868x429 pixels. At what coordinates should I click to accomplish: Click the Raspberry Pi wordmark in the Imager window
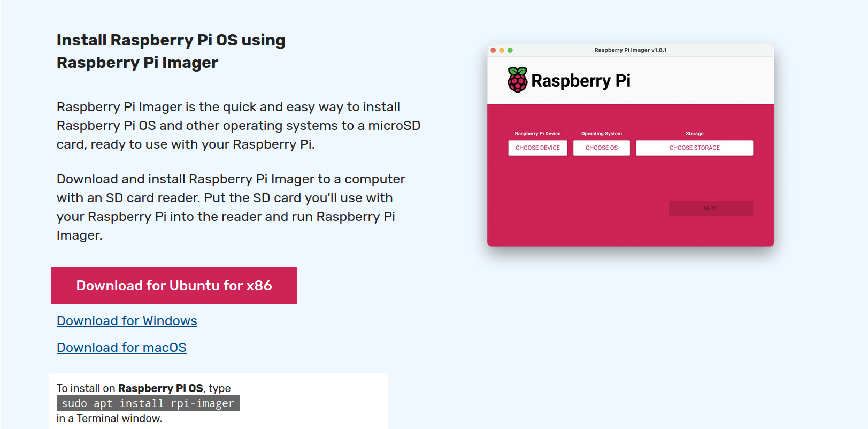(581, 81)
